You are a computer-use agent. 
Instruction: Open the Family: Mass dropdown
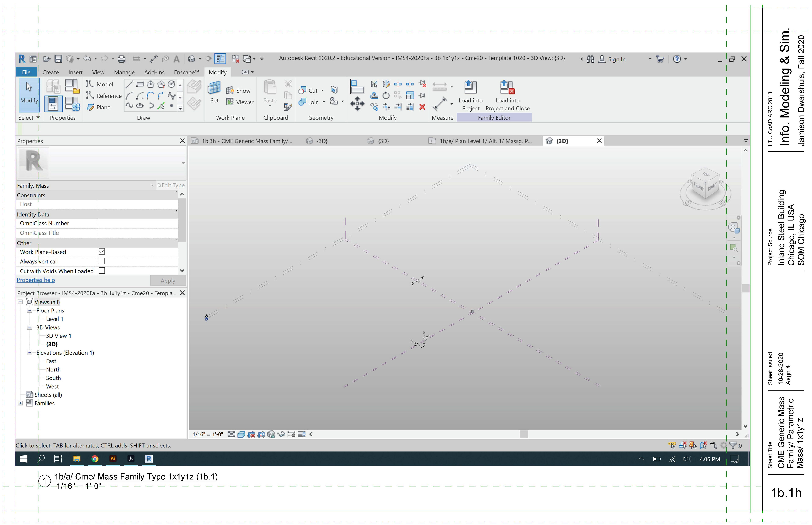[152, 185]
